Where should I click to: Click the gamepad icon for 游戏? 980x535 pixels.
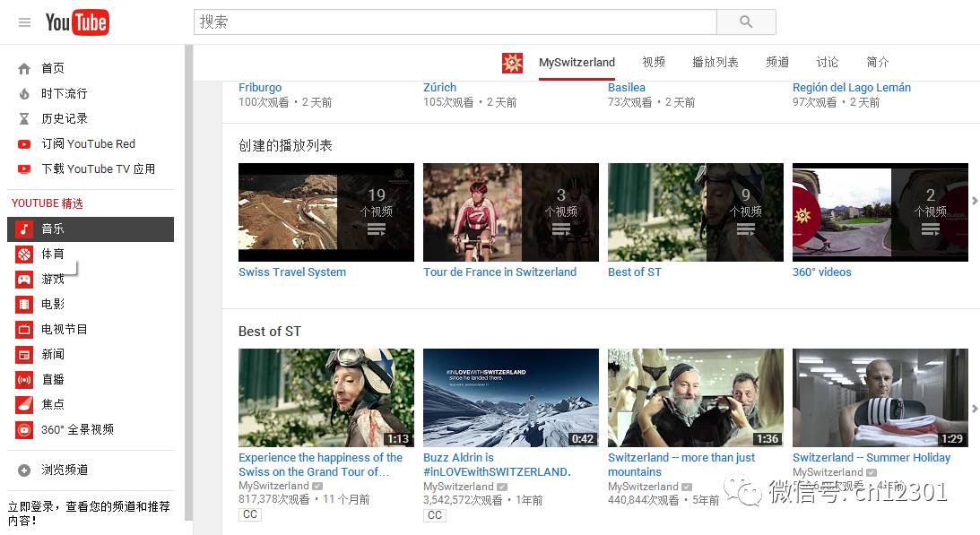pyautogui.click(x=23, y=280)
